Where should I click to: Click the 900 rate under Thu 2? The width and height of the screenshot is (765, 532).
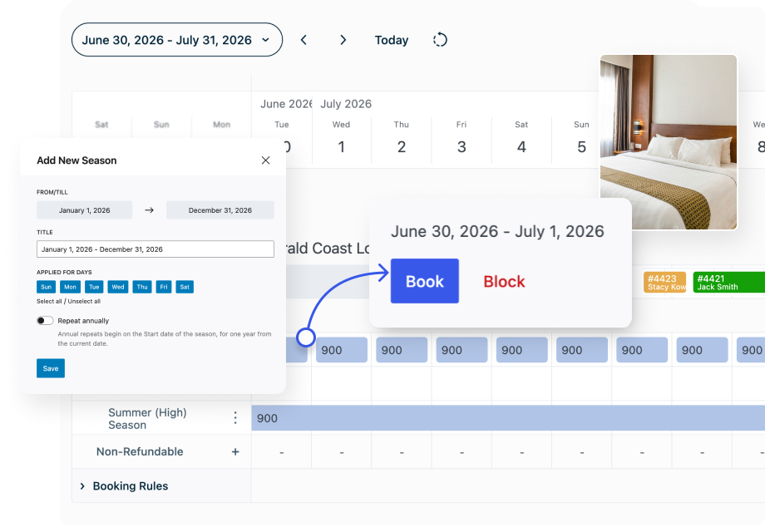click(x=402, y=350)
